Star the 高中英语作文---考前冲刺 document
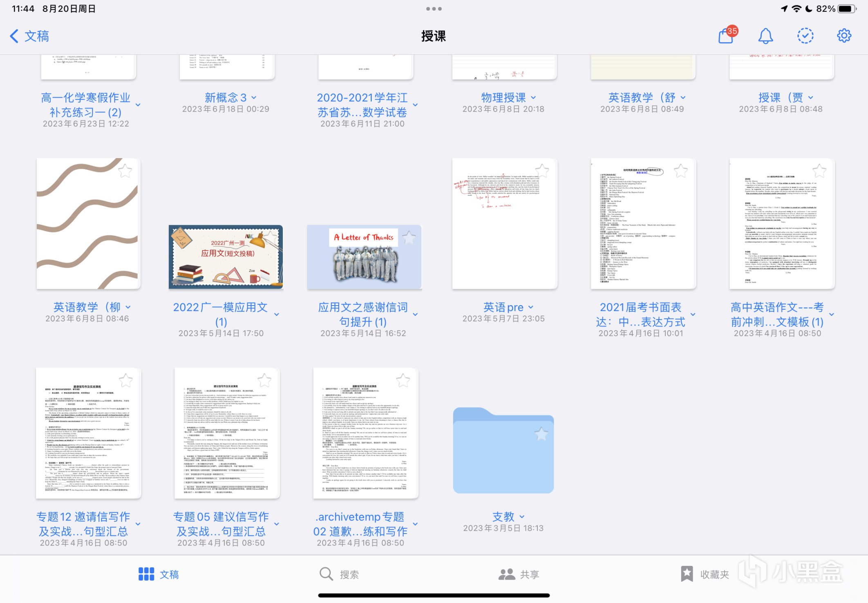868x603 pixels. (819, 171)
